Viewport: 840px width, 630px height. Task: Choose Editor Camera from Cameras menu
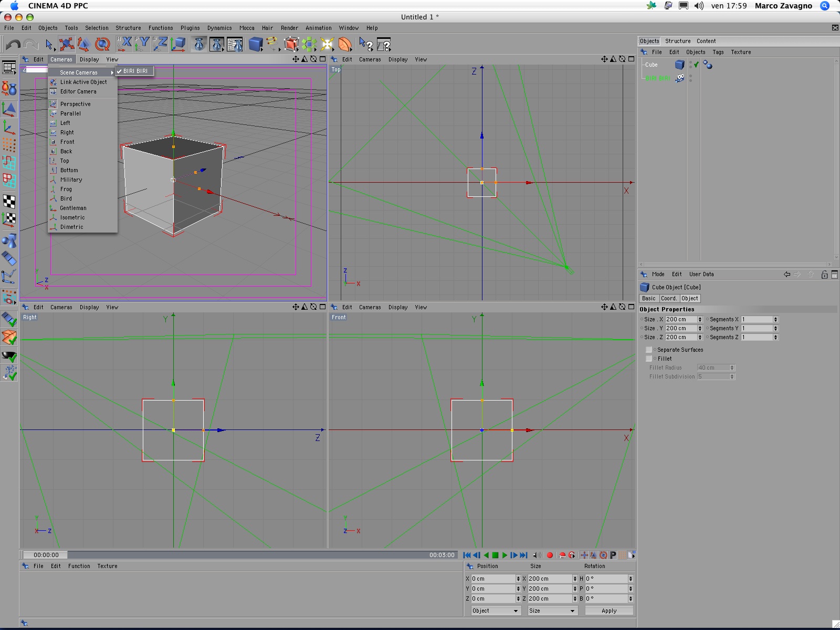(78, 91)
